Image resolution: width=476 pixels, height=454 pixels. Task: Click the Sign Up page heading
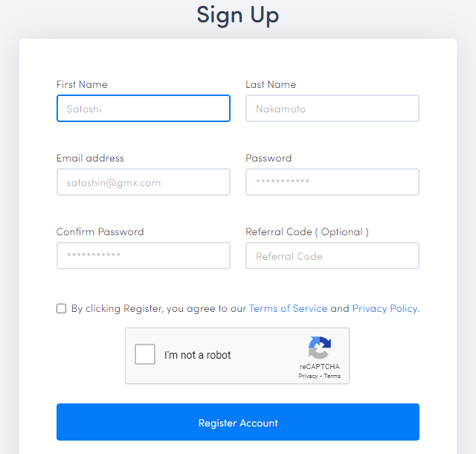click(238, 15)
